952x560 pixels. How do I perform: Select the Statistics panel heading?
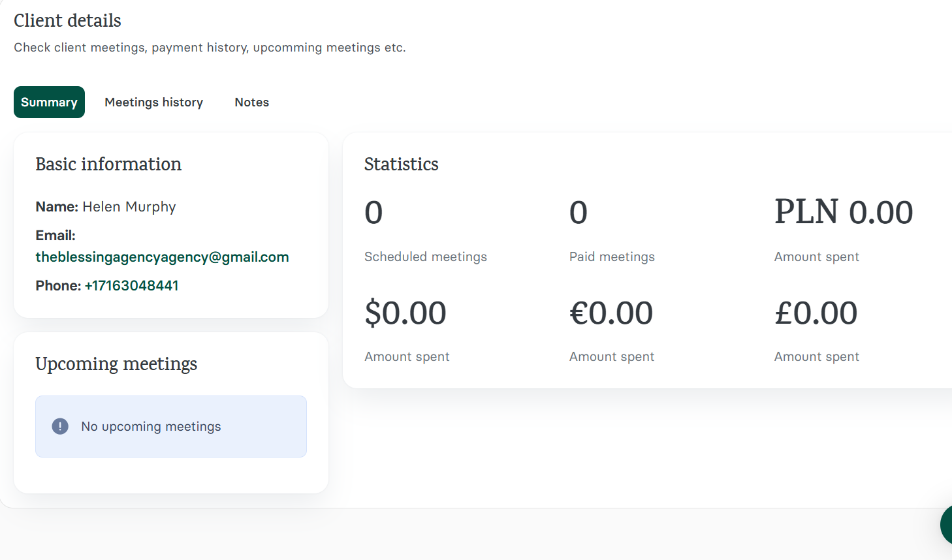401,164
